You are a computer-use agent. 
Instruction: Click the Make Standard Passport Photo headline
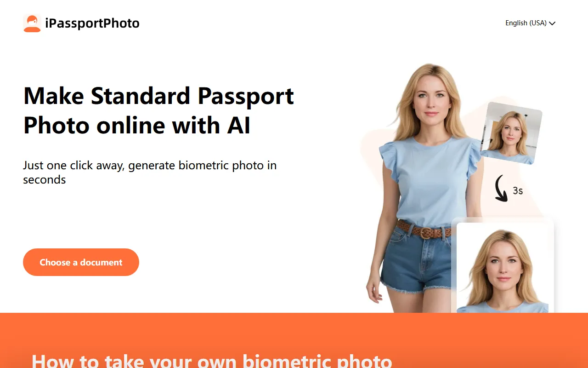coord(158,110)
